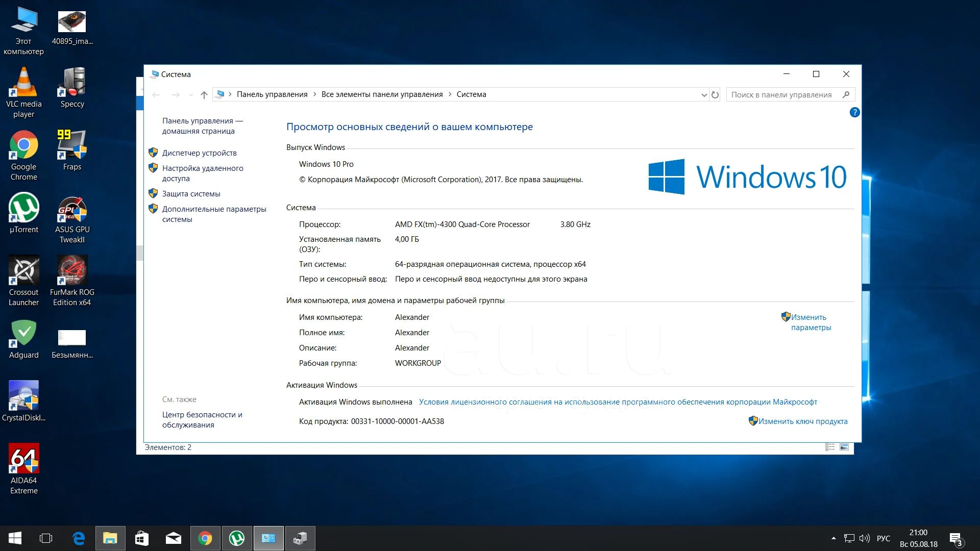Image resolution: width=980 pixels, height=551 pixels.
Task: Click the AMD FX(tm)-4300 Quad-Core Processor text
Action: coord(462,224)
